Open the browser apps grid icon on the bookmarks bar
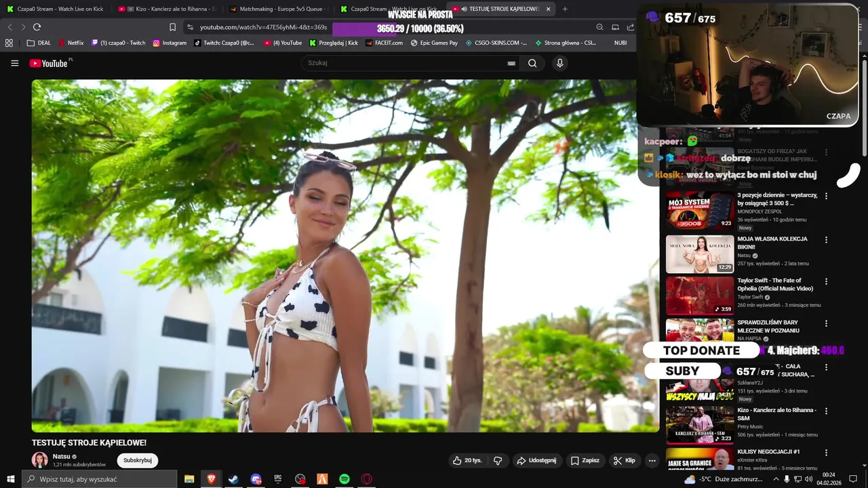The width and height of the screenshot is (868, 488). point(9,43)
